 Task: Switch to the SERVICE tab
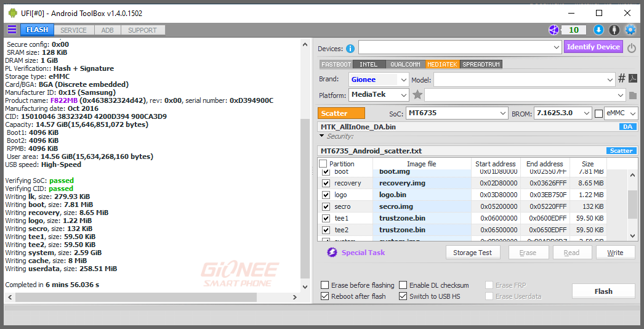pos(73,30)
